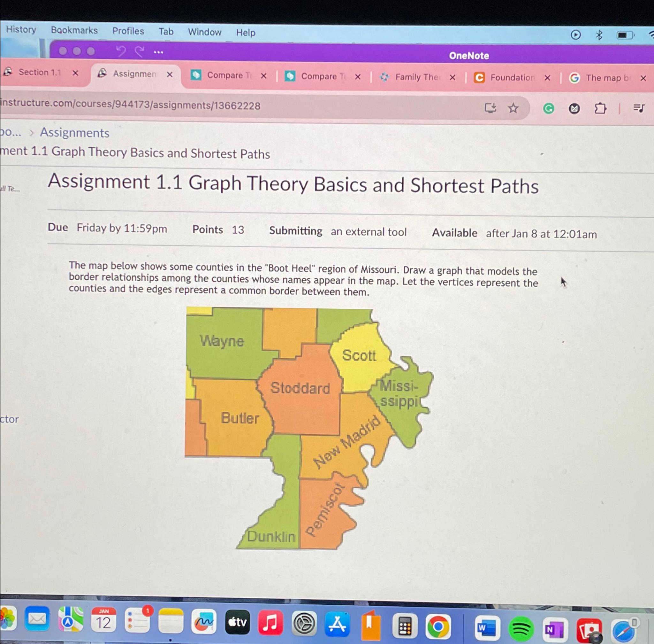Click the Grammarly extension icon

548,109
